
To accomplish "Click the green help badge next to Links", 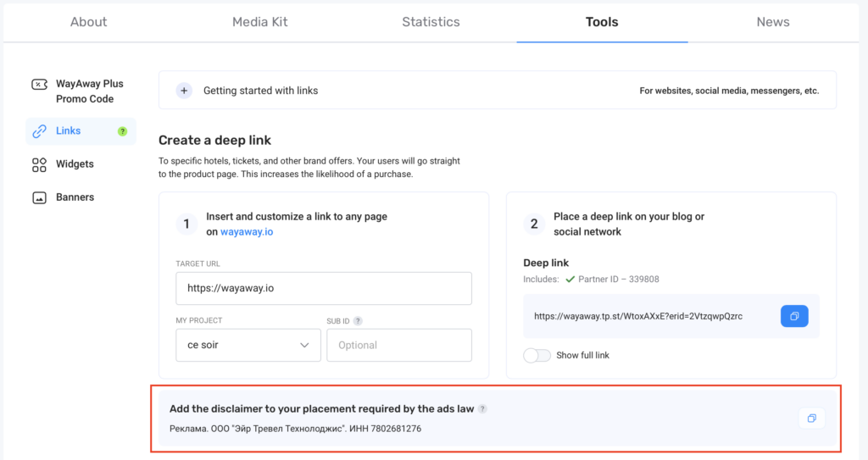I will [x=122, y=131].
